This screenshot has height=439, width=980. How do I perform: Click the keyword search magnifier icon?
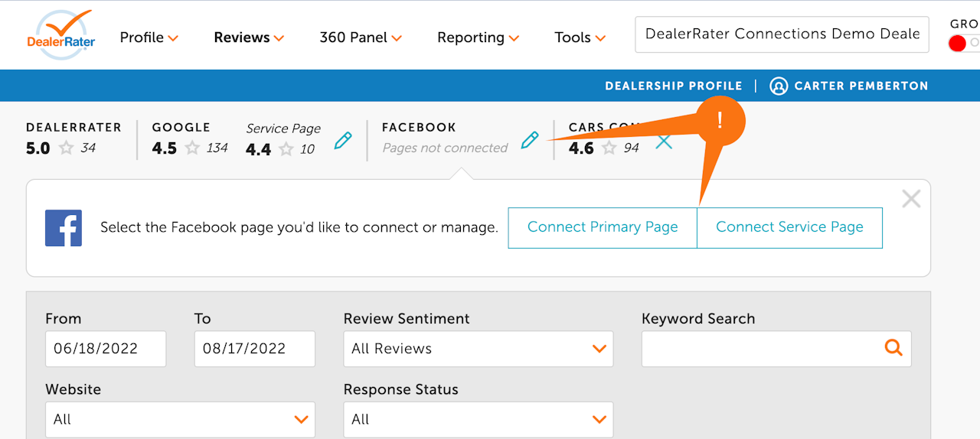click(x=893, y=348)
